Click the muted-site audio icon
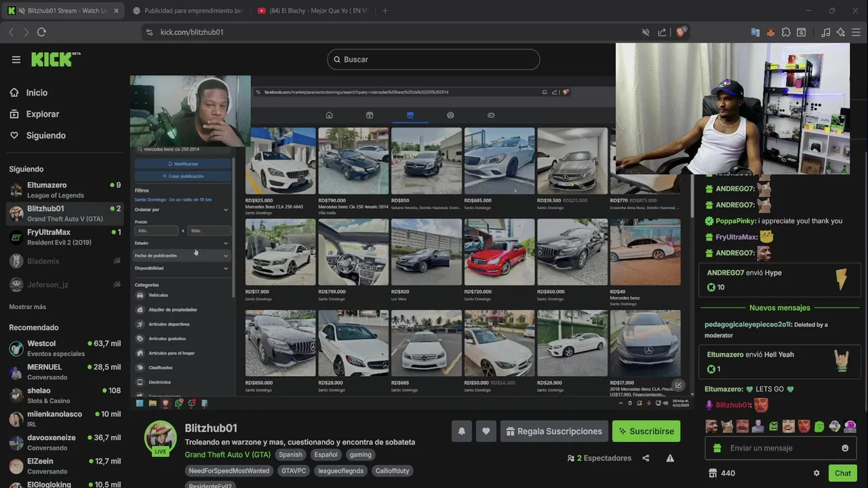Viewport: 868px width, 488px height. coord(646,32)
